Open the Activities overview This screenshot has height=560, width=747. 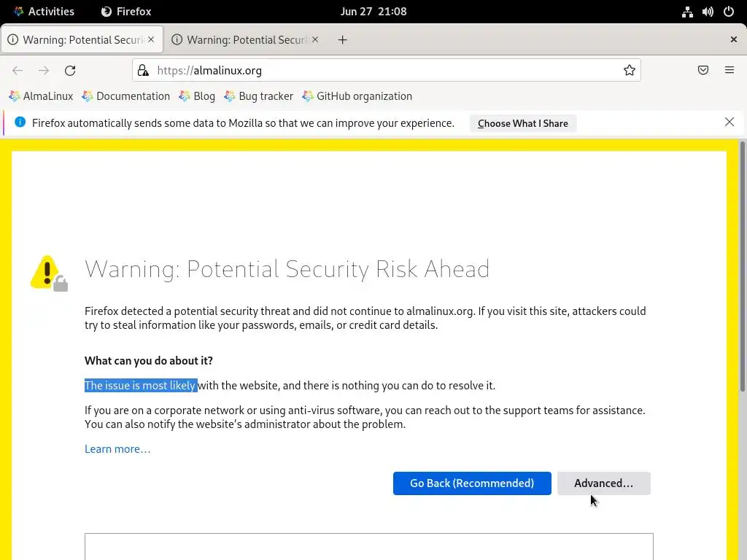click(x=44, y=12)
